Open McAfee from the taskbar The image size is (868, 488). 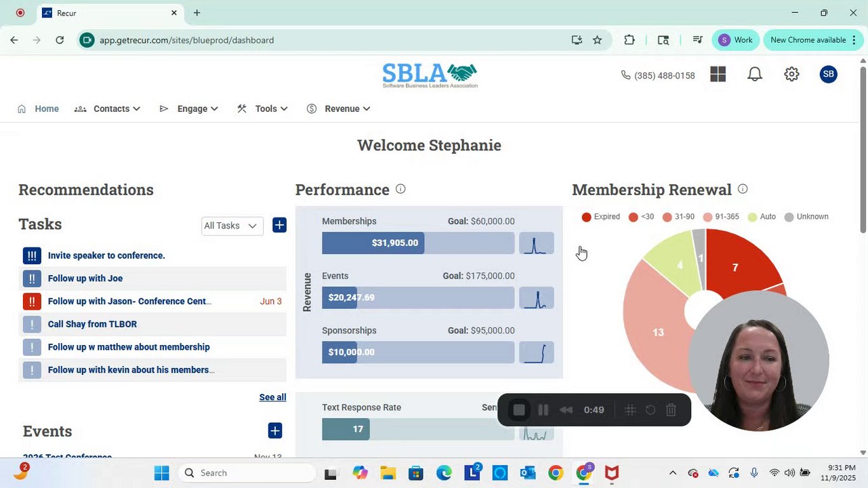(x=611, y=473)
